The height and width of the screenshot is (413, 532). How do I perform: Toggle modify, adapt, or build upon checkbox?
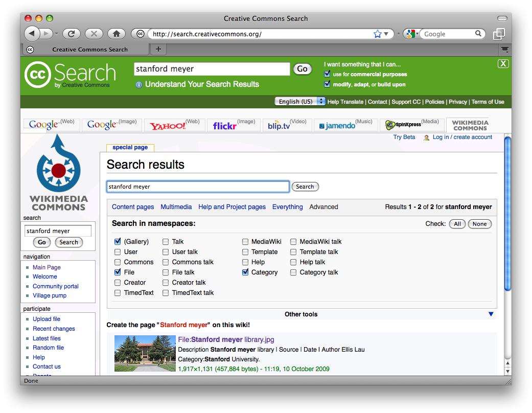click(327, 84)
